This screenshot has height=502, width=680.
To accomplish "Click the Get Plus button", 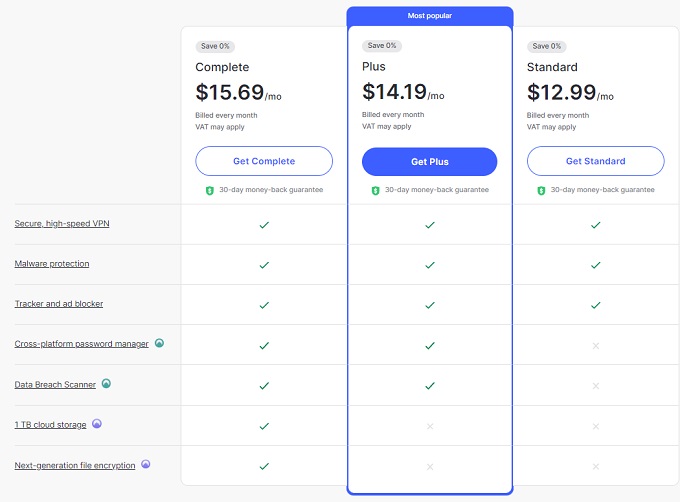I will click(x=429, y=161).
